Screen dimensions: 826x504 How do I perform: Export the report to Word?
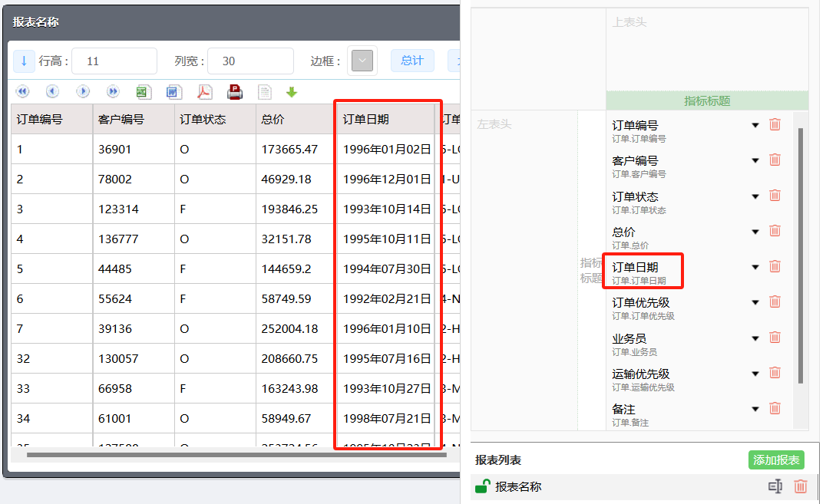click(174, 92)
